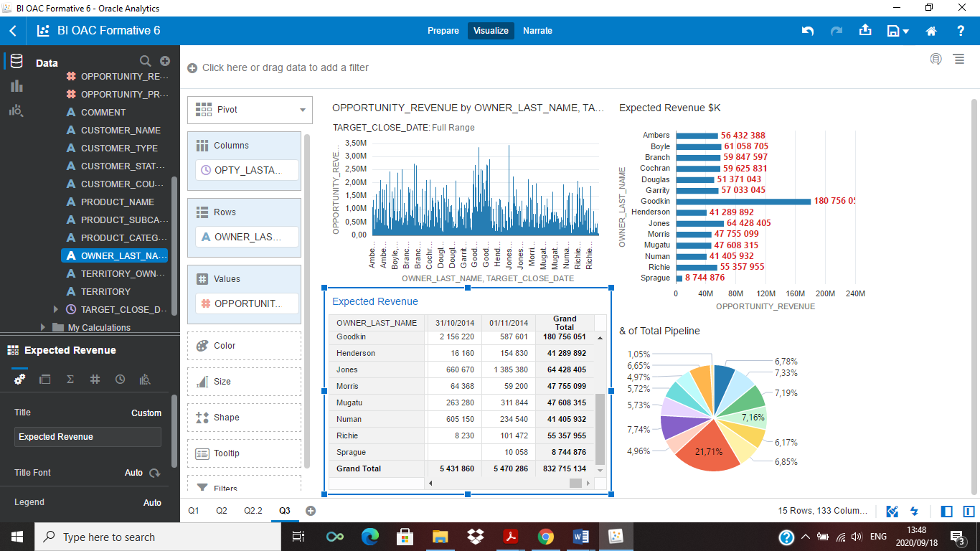This screenshot has height=551, width=980.
Task: Add a new data set with plus icon
Action: tap(165, 61)
